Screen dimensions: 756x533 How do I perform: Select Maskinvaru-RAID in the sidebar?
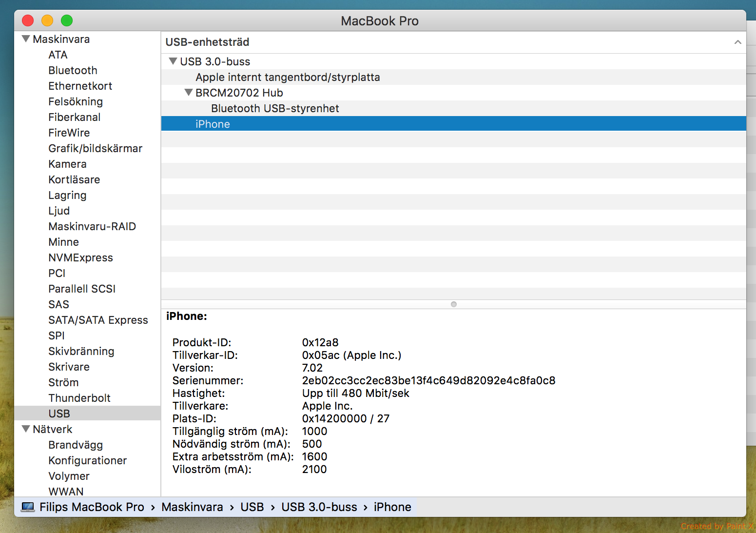[x=92, y=226]
